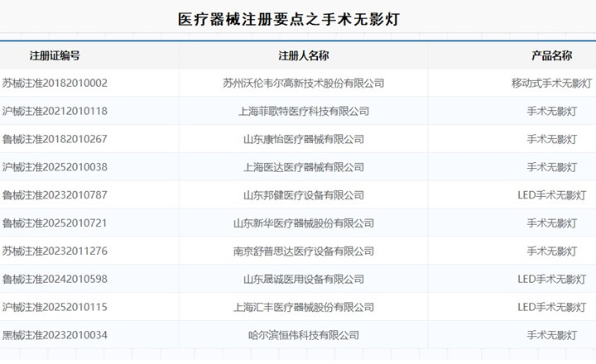This screenshot has height=364, width=596.
Task: Click product name 移动式手术无影灯
Action: click(x=551, y=83)
